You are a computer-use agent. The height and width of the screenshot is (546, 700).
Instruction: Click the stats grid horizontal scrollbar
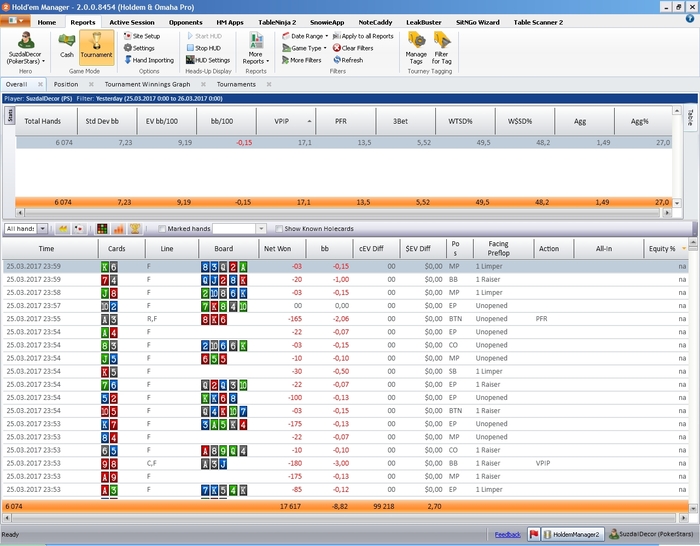pyautogui.click(x=342, y=213)
